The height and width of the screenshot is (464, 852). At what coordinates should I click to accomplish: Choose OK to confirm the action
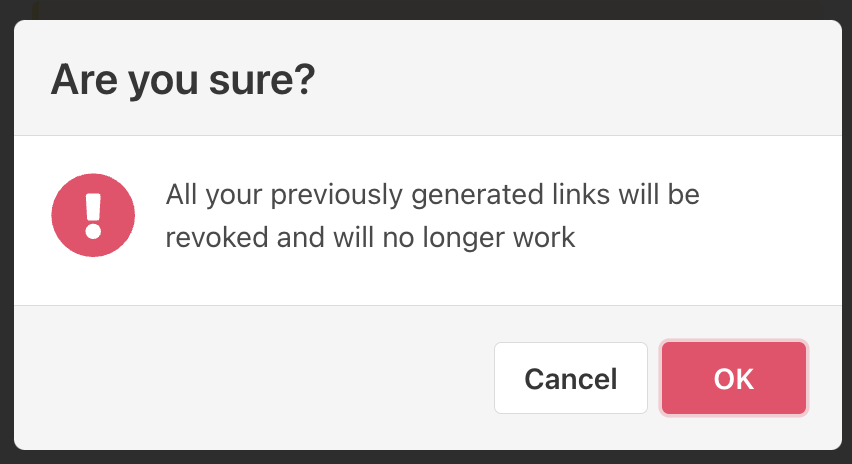(x=734, y=378)
